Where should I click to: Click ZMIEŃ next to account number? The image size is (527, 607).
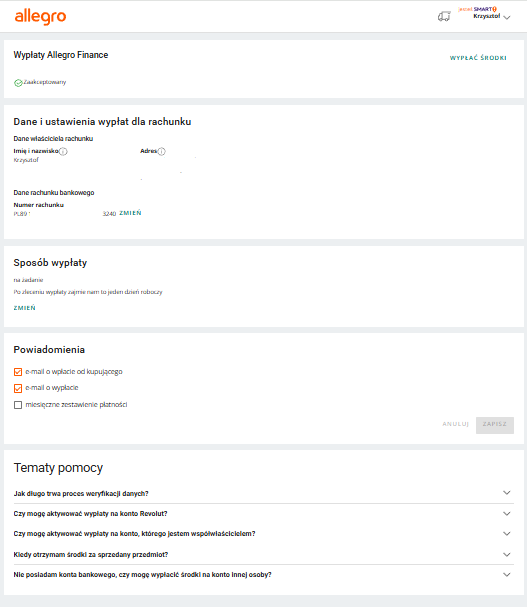tap(130, 213)
